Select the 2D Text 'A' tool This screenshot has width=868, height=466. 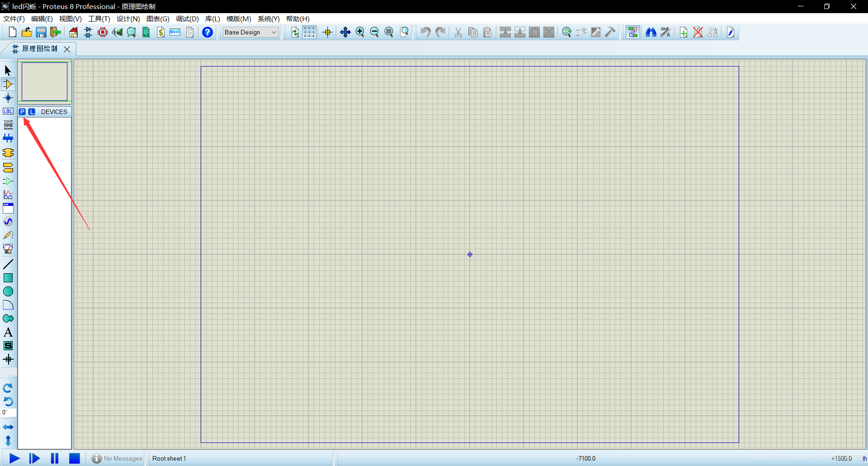coord(8,332)
